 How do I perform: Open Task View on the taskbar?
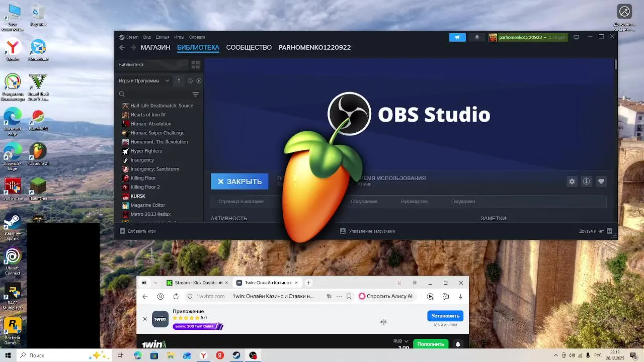click(x=121, y=355)
